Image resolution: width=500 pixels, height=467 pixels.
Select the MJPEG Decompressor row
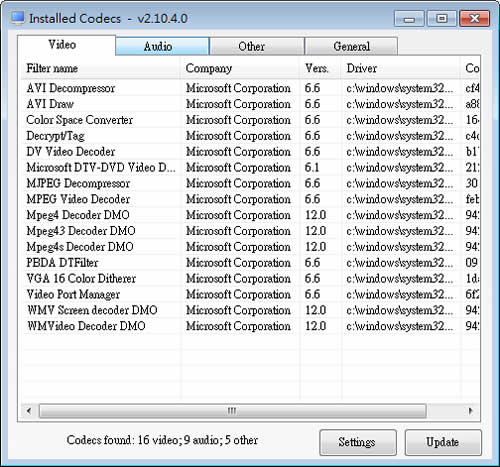click(x=250, y=183)
